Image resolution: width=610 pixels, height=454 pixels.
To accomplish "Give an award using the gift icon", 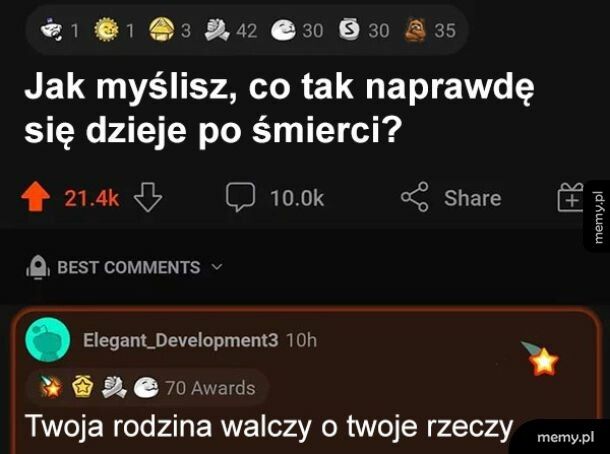I will tap(571, 197).
